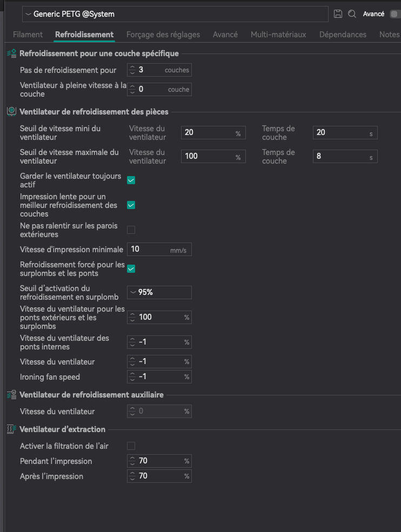Click the auxiliary cooling fan section icon
Image resolution: width=401 pixels, height=532 pixels.
pos(11,395)
